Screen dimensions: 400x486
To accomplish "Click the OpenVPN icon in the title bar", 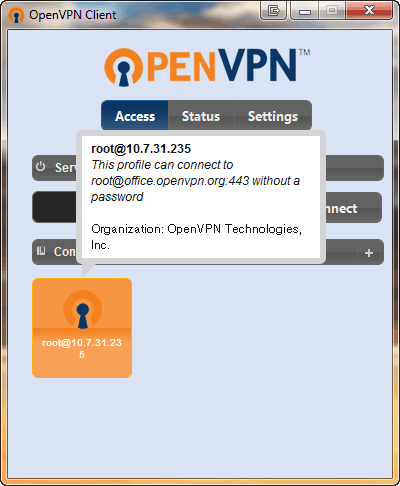I will click(x=16, y=15).
